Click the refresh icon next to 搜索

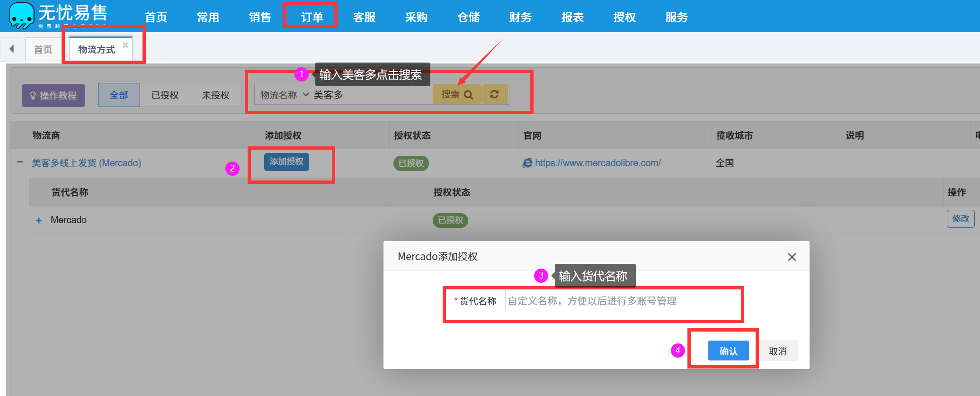pos(494,94)
